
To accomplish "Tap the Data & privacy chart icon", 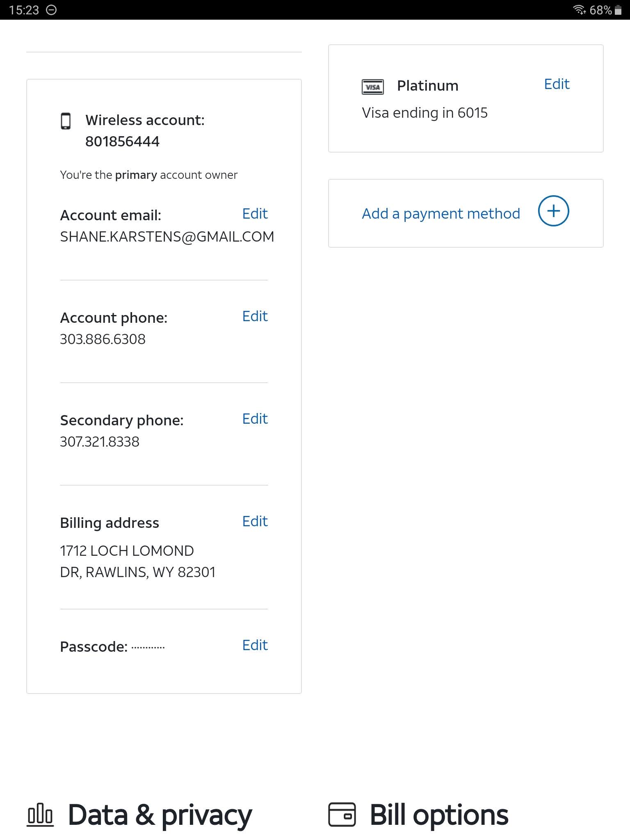I will pyautogui.click(x=40, y=815).
